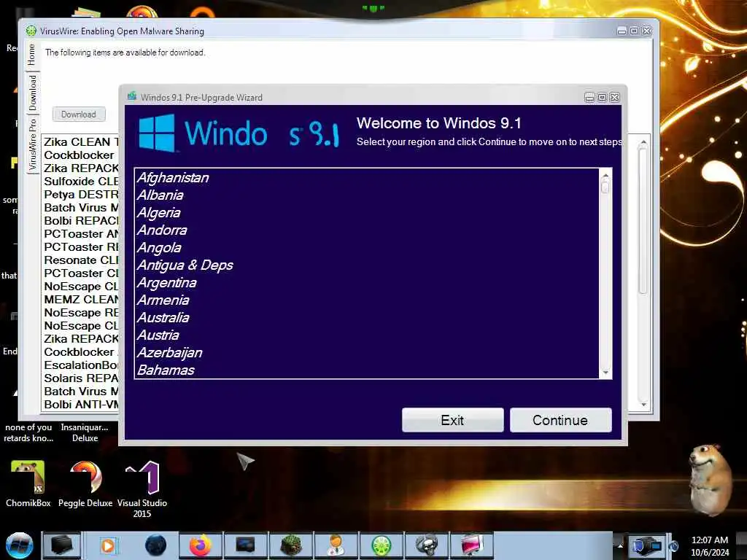Screen dimensions: 747x560
Task: Select Afghanistan in the region list
Action: tap(367, 178)
